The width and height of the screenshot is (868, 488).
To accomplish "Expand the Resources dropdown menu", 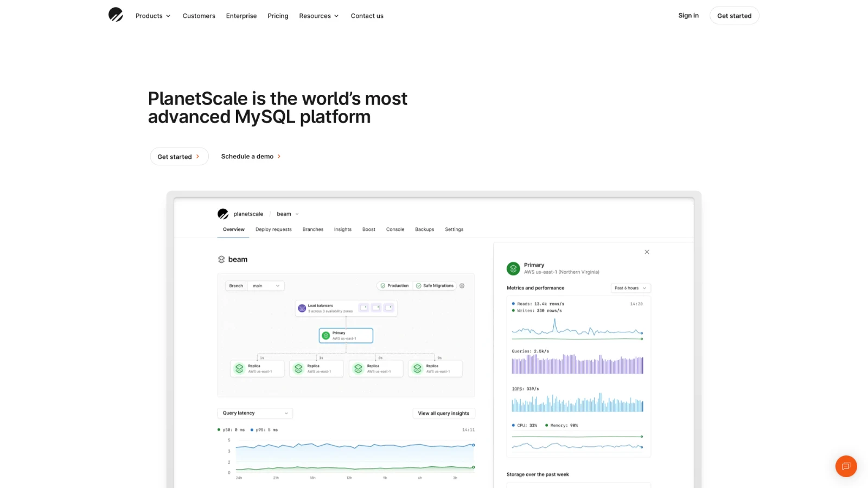I will [x=319, y=16].
